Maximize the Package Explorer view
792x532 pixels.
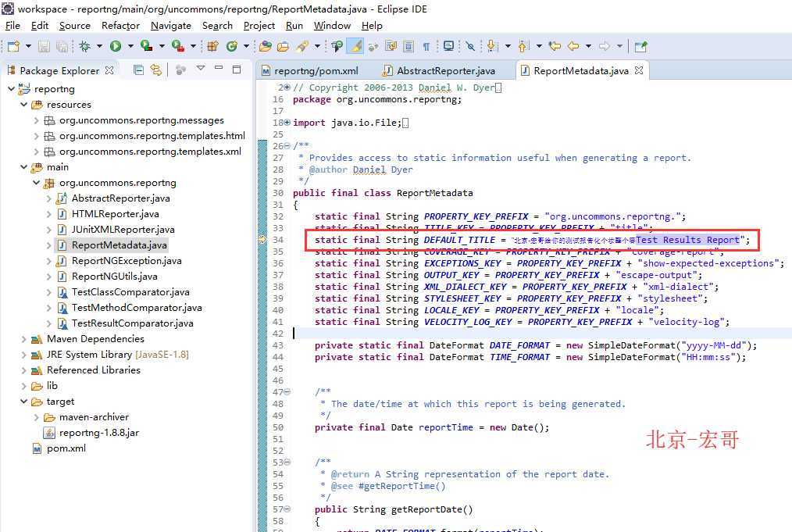pos(237,70)
